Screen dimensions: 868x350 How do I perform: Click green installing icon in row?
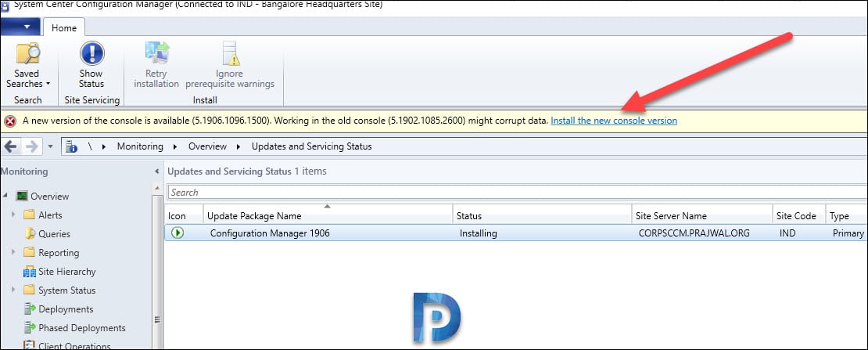pyautogui.click(x=178, y=233)
